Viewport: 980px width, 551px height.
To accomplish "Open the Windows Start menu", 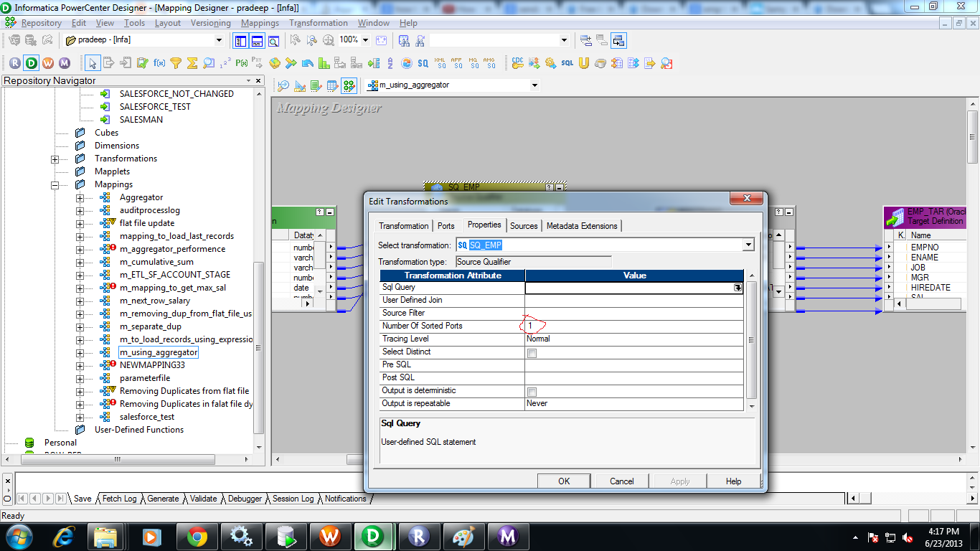I will [19, 536].
